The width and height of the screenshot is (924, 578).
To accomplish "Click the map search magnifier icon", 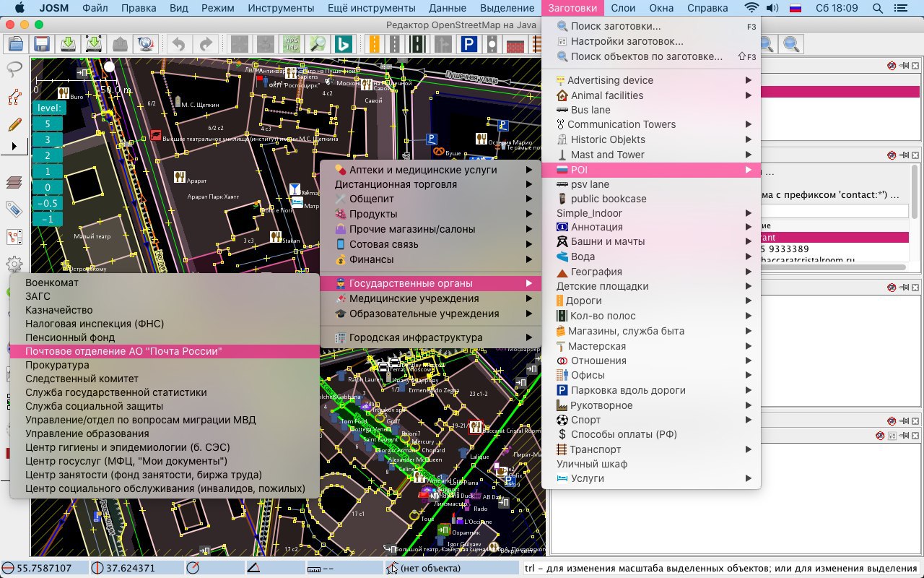I will point(316,43).
